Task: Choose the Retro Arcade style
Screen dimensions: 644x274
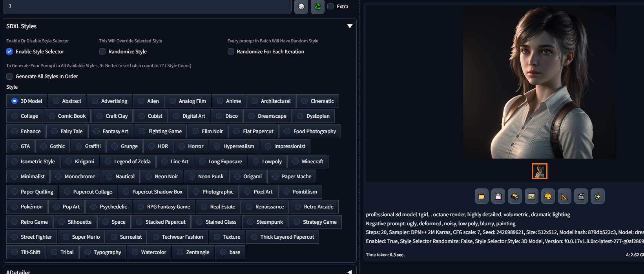Action: pyautogui.click(x=314, y=206)
